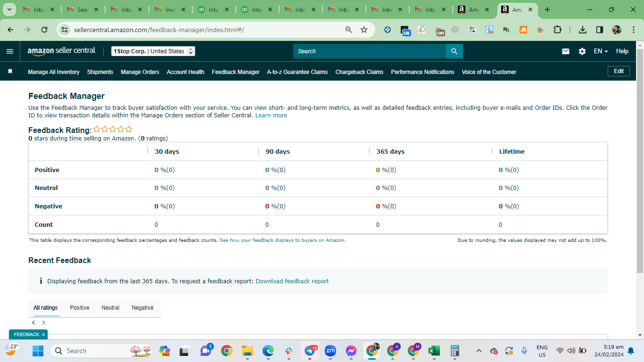Open Zoom from the taskbar
This screenshot has width=644, height=362.
(330, 351)
